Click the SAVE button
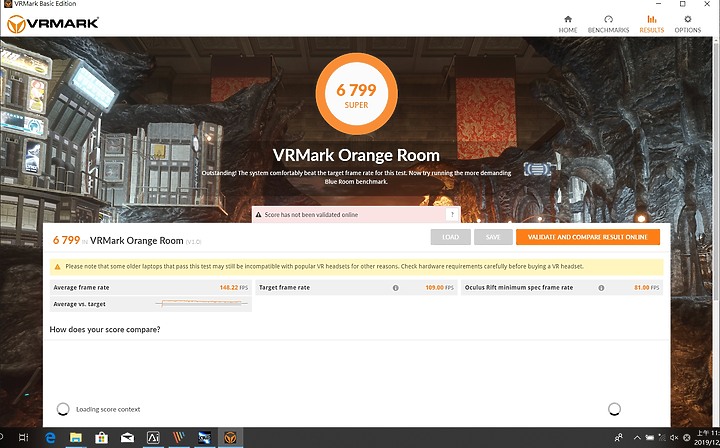The height and width of the screenshot is (448, 720). coord(493,237)
